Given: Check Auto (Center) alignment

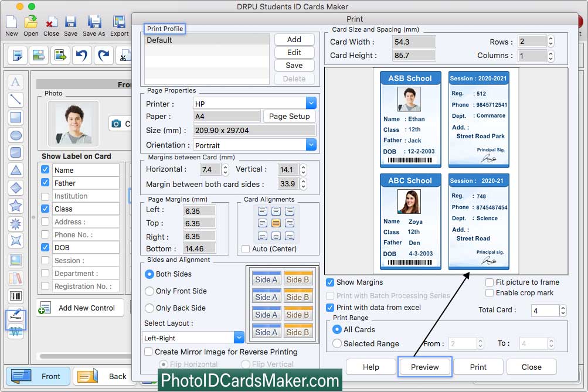Looking at the screenshot, I should click(246, 249).
